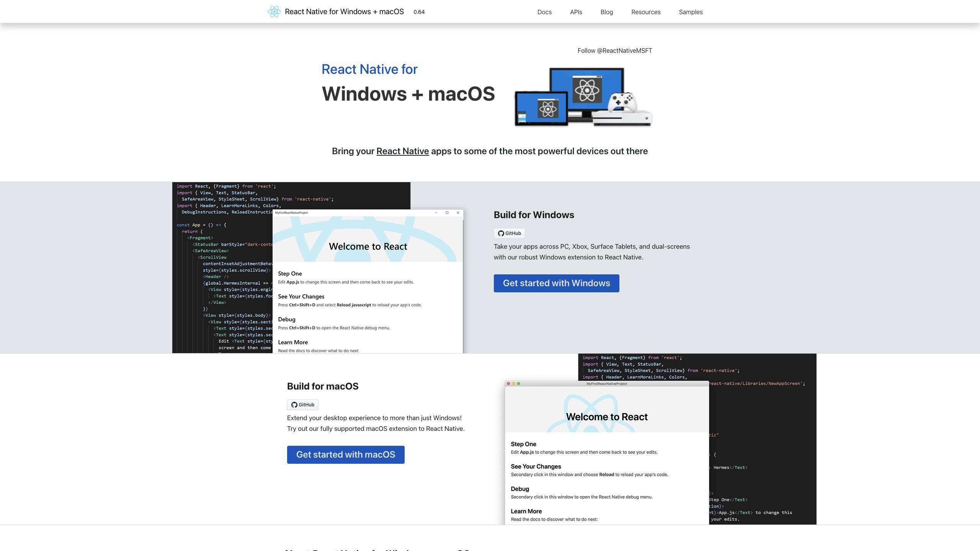Open GitHub button under Build for macOS
The height and width of the screenshot is (551, 980).
point(302,405)
